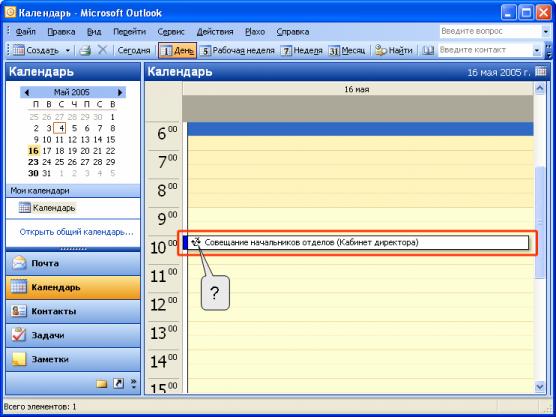
Task: Click the 16 мая day header
Action: pos(357,89)
